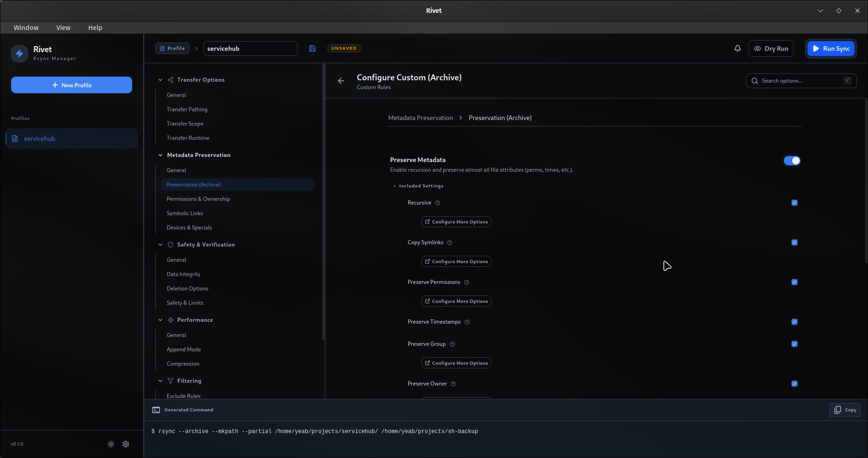Click the servicehub profile document icon
Image resolution: width=868 pixels, height=458 pixels.
point(15,139)
